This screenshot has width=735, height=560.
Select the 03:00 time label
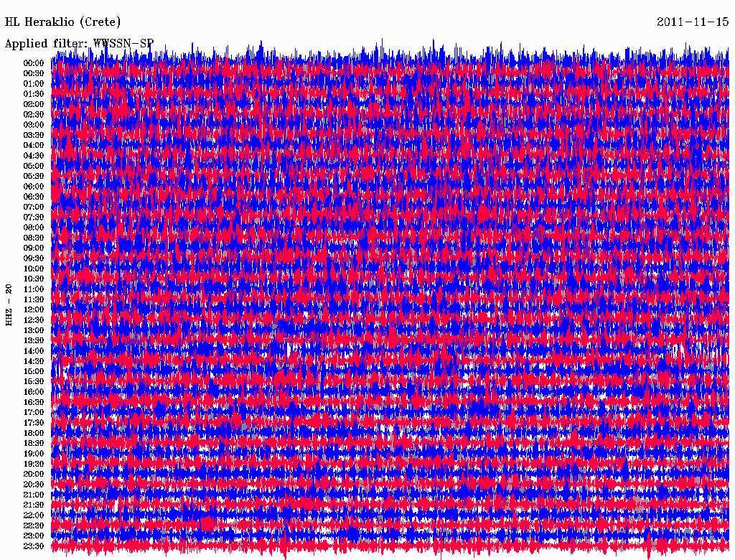(x=34, y=125)
